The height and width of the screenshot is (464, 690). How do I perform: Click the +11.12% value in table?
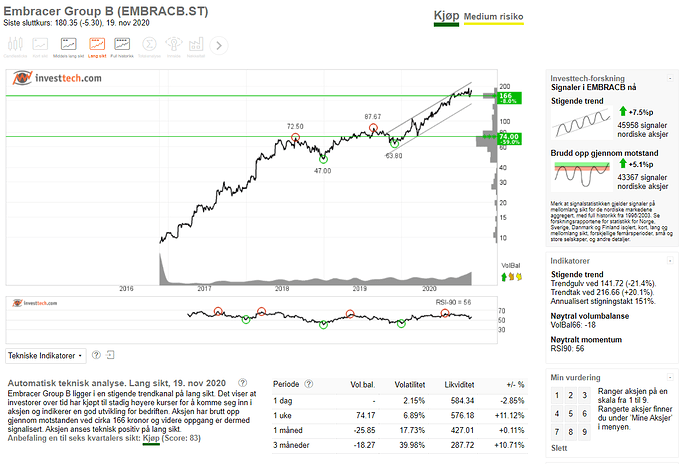(510, 416)
